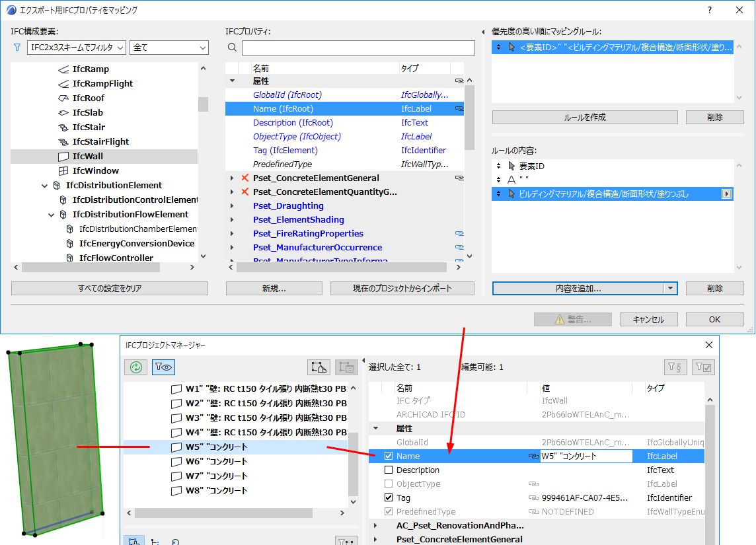The width and height of the screenshot is (756, 545).
Task: Click arrow at right of ビルディングマテリアル rule row
Action: pos(726,194)
